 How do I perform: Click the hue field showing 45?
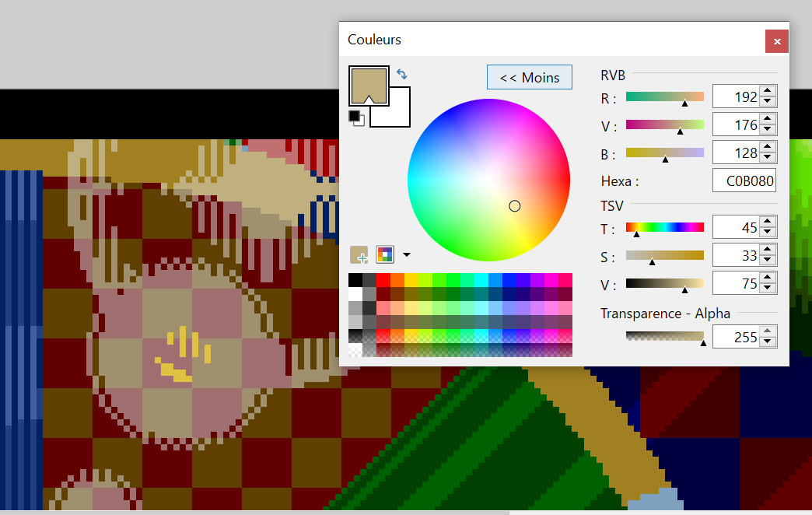point(737,227)
